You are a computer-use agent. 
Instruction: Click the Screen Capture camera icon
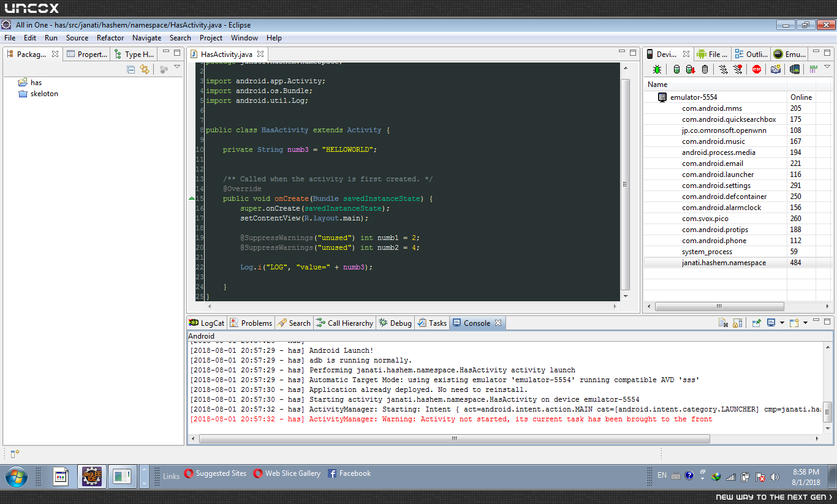click(x=776, y=69)
